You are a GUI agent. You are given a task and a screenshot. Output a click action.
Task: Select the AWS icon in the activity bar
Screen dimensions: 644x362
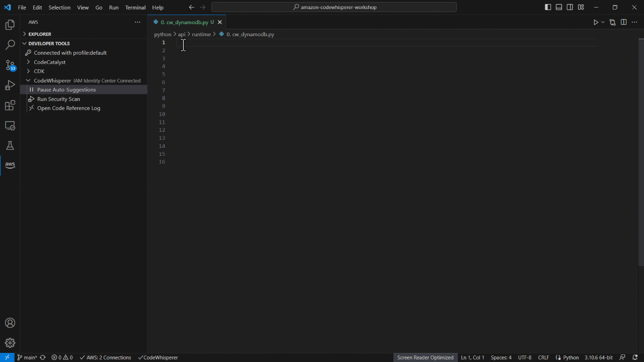10,164
